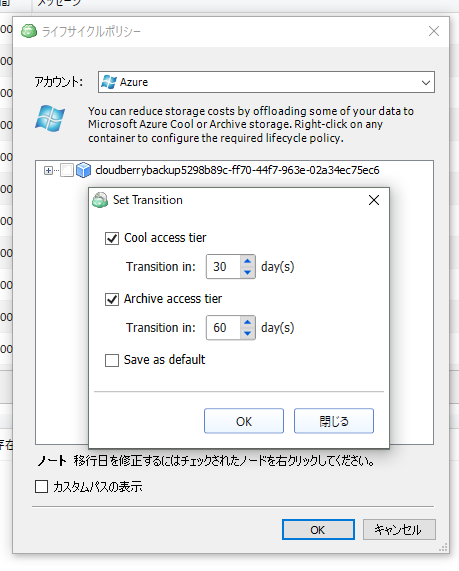The image size is (459, 571).
Task: Click the 閉じる button
Action: (x=334, y=421)
